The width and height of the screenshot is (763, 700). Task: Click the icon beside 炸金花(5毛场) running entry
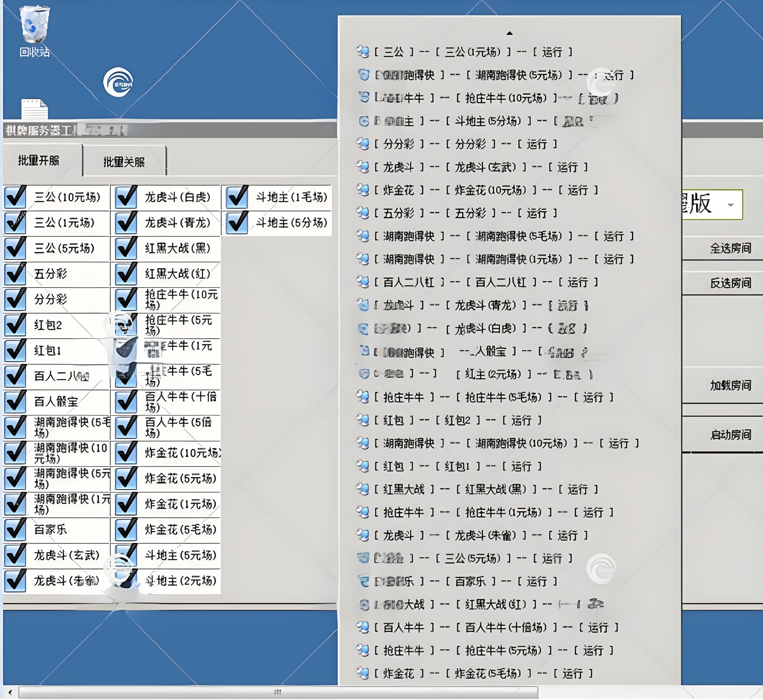coord(363,673)
